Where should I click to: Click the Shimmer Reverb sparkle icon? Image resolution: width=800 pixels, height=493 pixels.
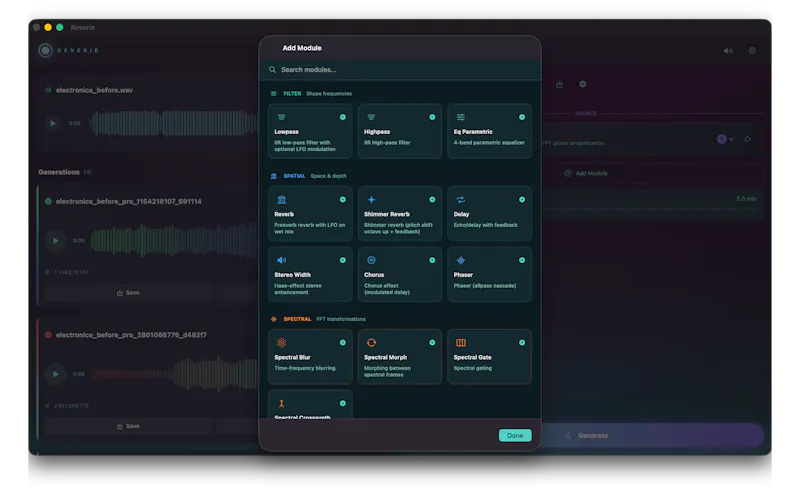(x=371, y=200)
